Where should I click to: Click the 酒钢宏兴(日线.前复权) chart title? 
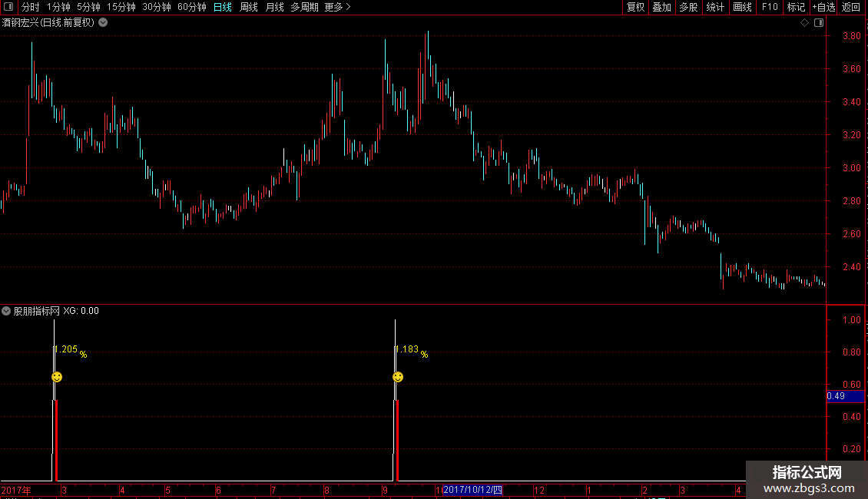[x=48, y=23]
